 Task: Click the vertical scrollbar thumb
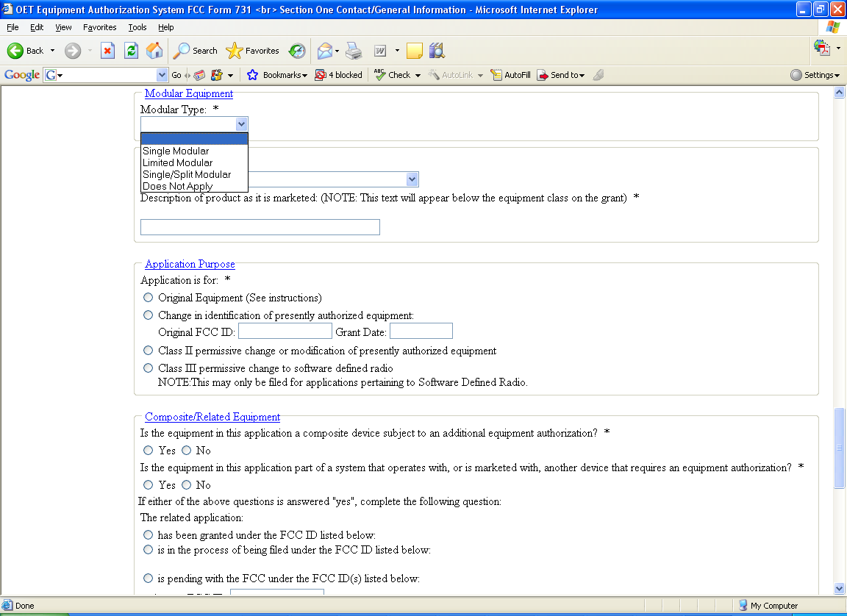tap(839, 448)
